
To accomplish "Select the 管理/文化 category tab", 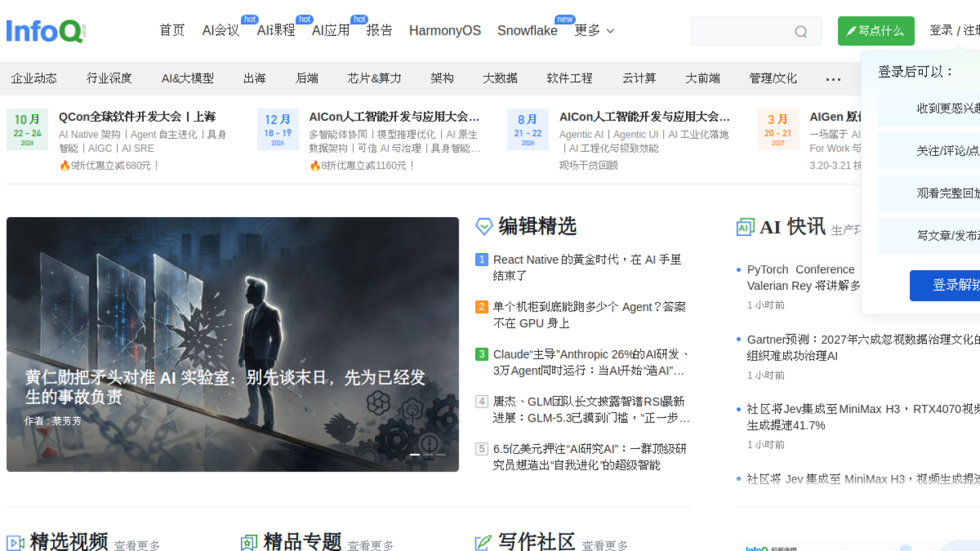I will click(x=773, y=78).
